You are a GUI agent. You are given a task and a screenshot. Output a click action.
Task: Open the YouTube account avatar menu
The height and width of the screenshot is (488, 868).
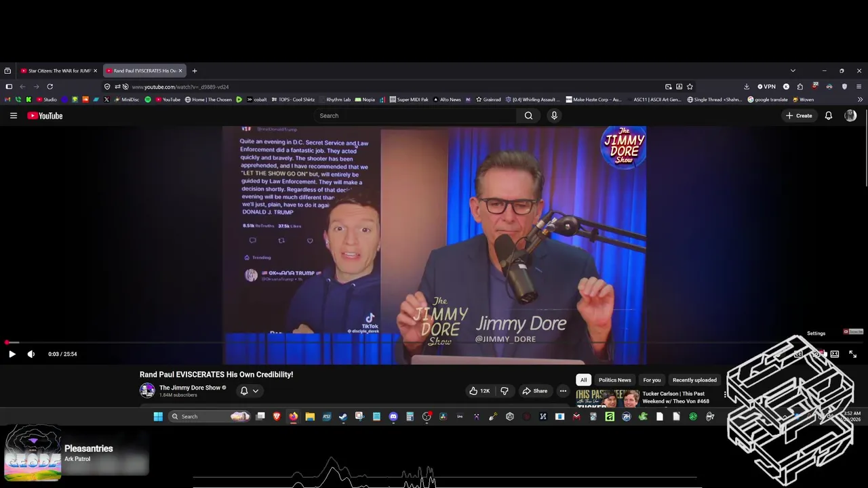(850, 116)
